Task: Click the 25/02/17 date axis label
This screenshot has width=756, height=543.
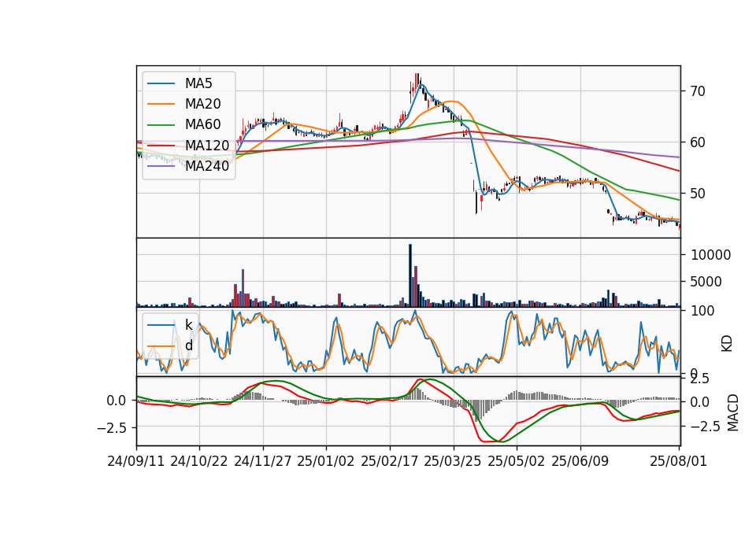Action: click(390, 461)
